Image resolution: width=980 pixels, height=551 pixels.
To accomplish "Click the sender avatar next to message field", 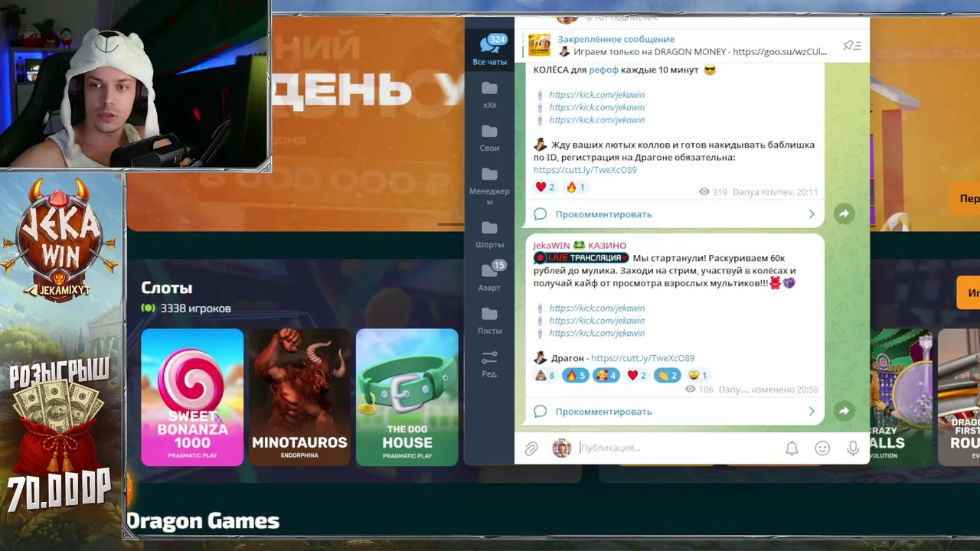I will pos(562,448).
